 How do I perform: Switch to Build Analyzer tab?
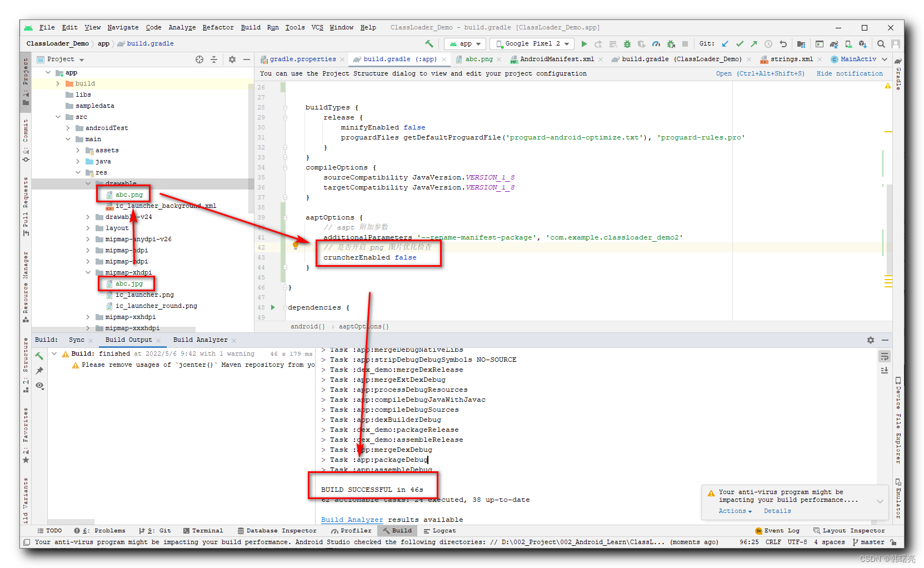(200, 340)
